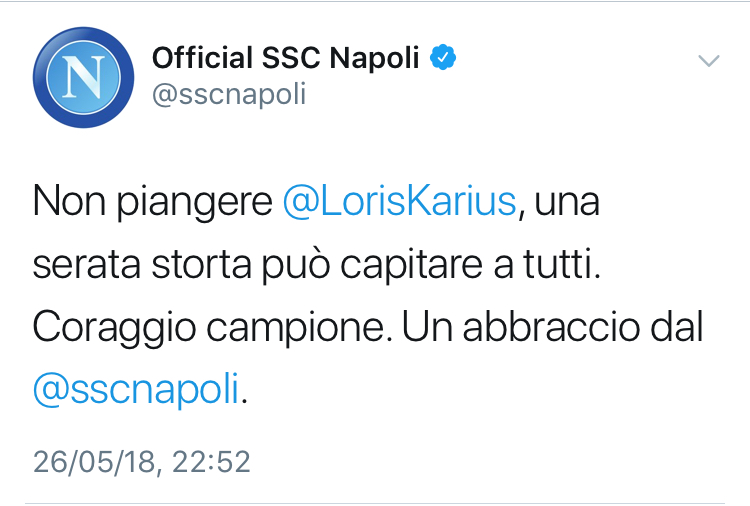Screen dimensions: 750x506
Task: Open the Official SSC Napoli display name
Action: pos(285,58)
